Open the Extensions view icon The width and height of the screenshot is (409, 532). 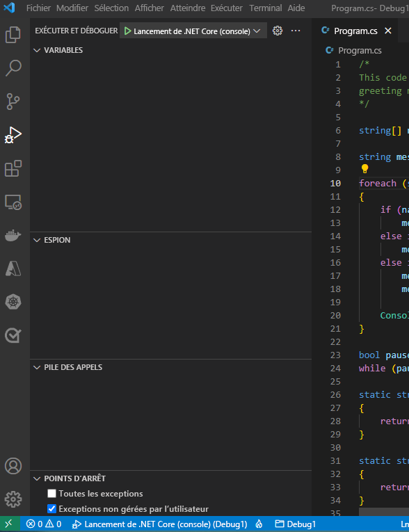point(13,168)
